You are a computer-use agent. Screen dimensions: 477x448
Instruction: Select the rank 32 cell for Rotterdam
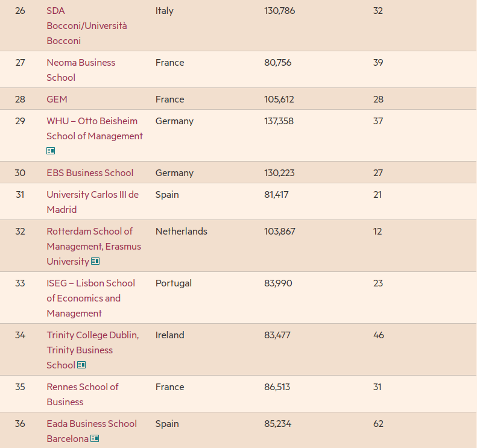[20, 231]
